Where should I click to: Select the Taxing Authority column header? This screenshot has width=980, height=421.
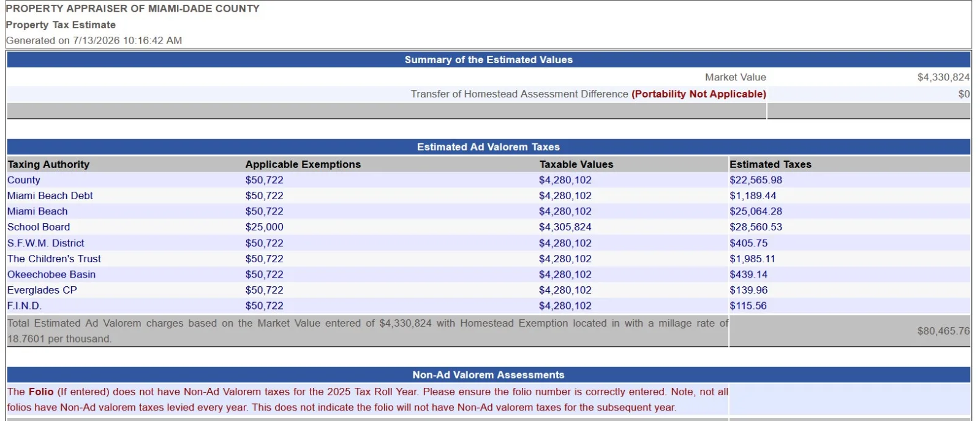click(48, 164)
